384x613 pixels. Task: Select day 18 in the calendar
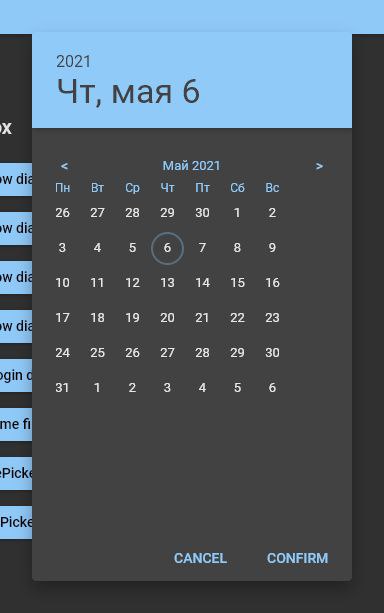(x=97, y=318)
